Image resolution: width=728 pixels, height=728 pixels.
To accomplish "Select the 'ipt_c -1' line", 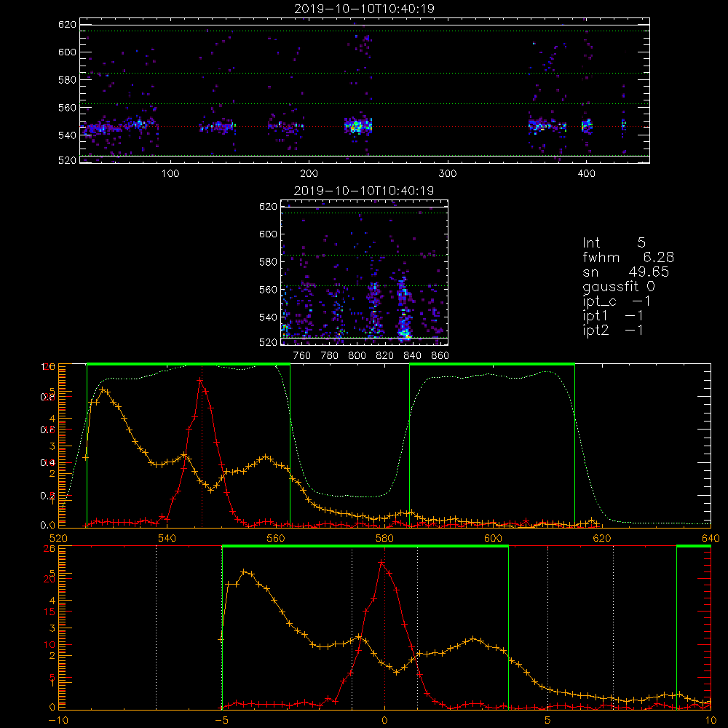I will [617, 301].
